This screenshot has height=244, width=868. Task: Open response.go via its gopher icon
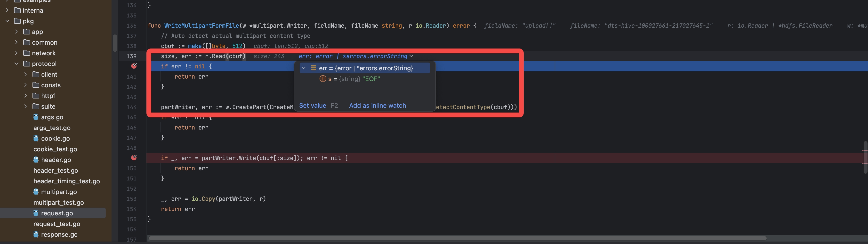coord(36,234)
